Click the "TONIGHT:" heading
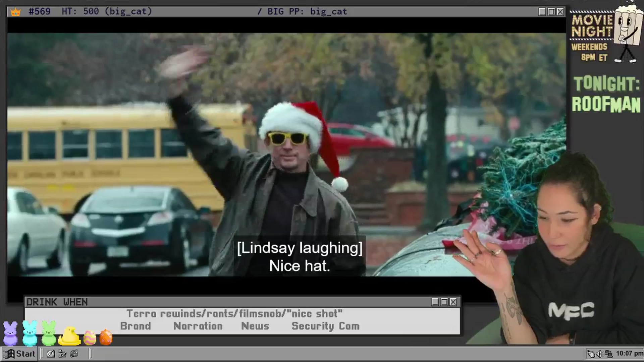Image resolution: width=644 pixels, height=362 pixels. pyautogui.click(x=606, y=84)
